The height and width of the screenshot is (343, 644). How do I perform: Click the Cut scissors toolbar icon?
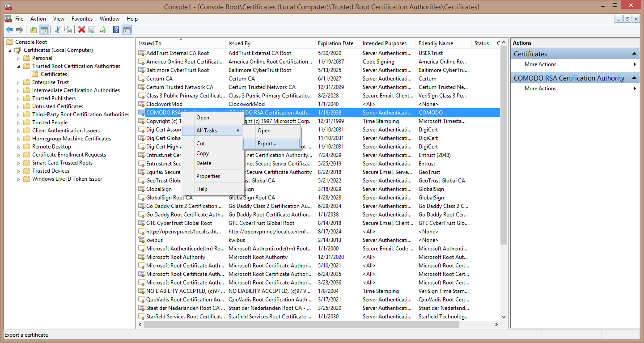click(x=58, y=30)
